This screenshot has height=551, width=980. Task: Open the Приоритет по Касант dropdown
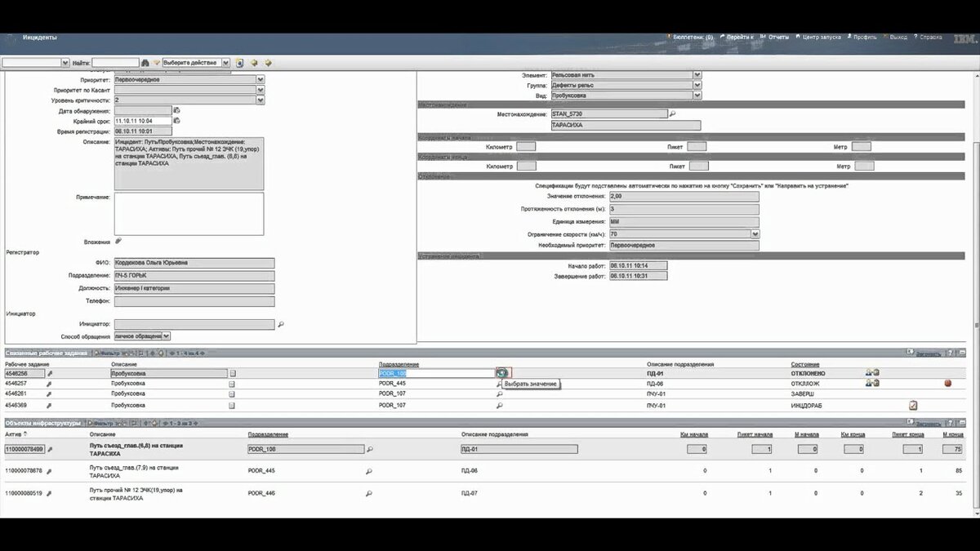[261, 90]
